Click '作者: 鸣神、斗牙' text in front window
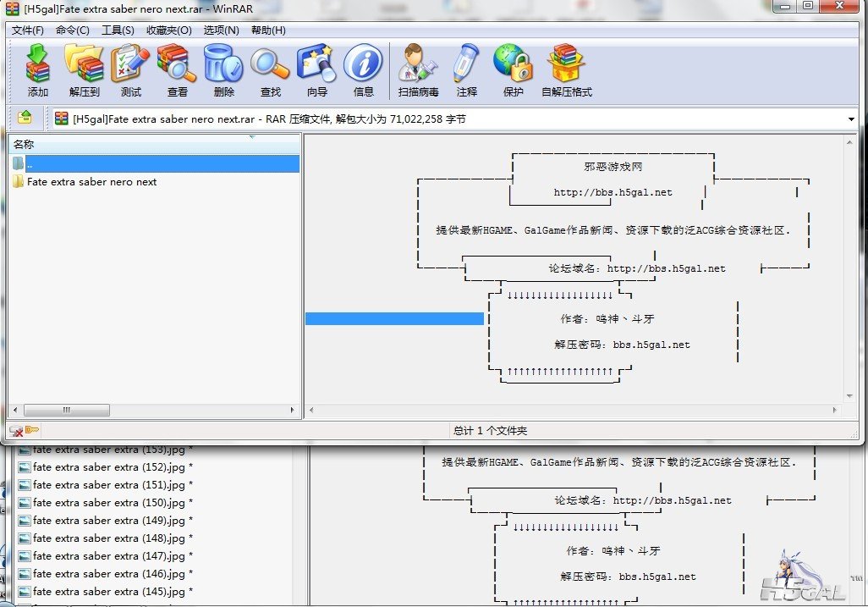The image size is (868, 607). tap(607, 319)
